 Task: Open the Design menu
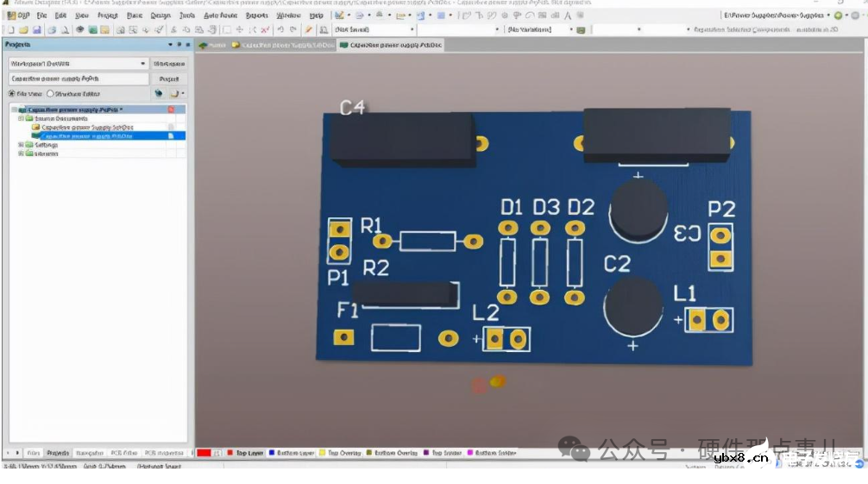pos(160,16)
